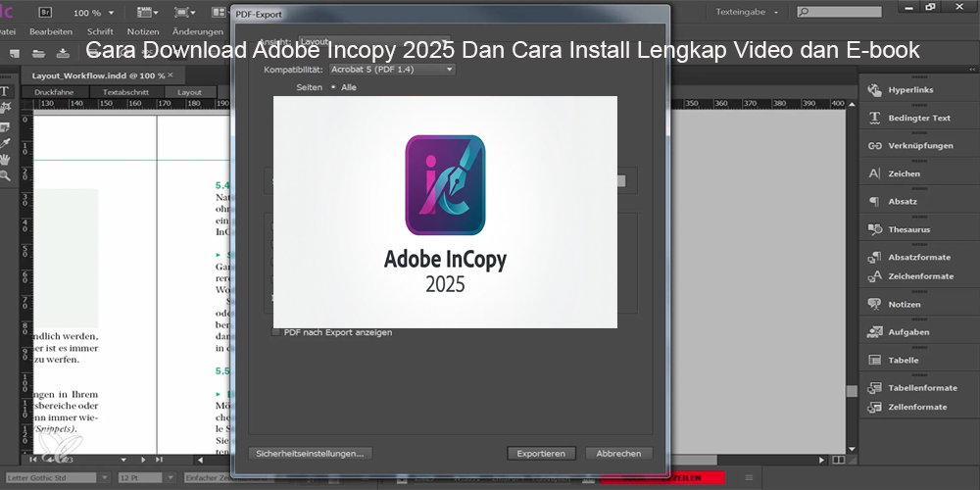Click the vertical scrollbar thumb of the document

[852, 391]
